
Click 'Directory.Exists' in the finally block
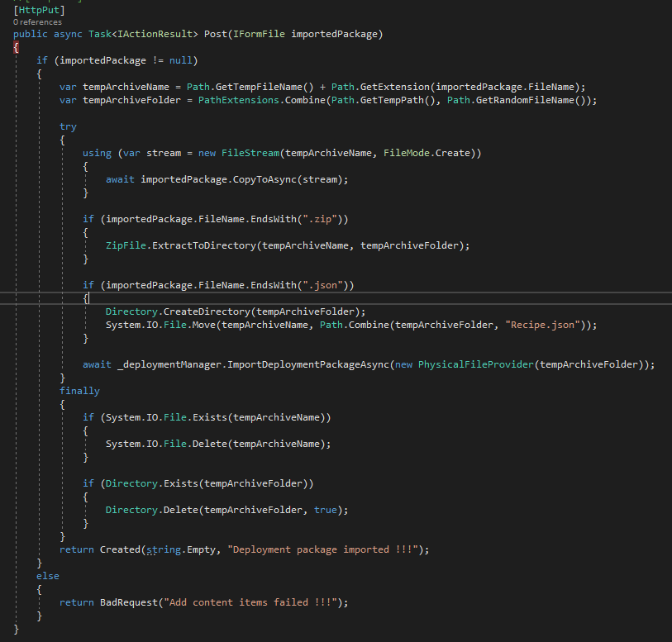point(152,483)
